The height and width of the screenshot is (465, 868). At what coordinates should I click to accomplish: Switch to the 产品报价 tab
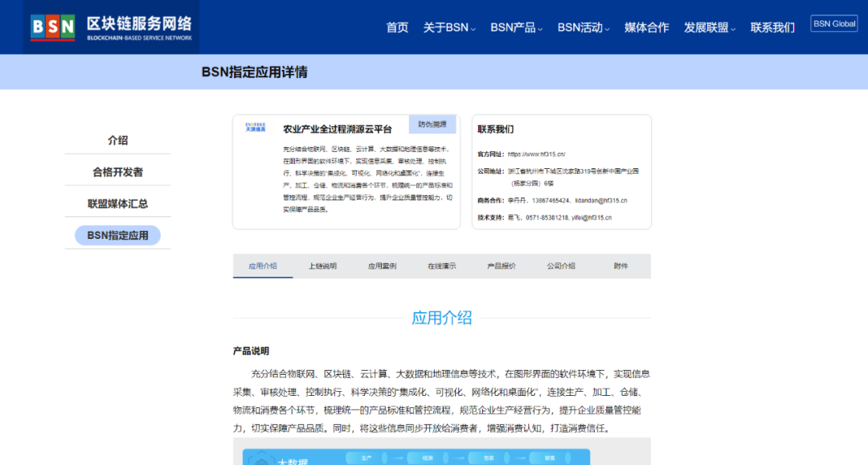click(502, 266)
